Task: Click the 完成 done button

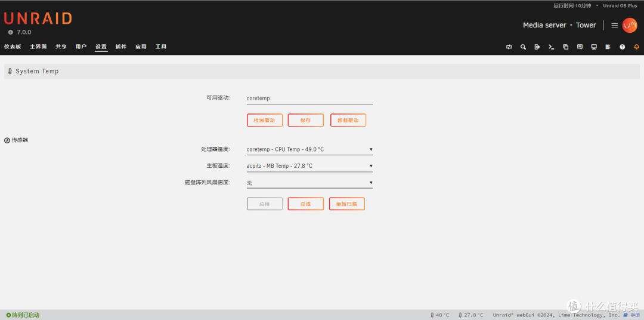Action: (305, 204)
